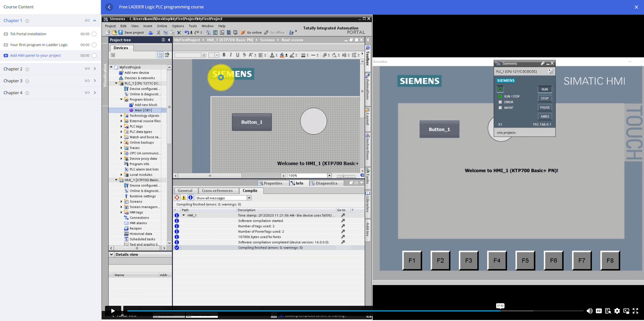The width and height of the screenshot is (644, 321).
Task: Click the Cut (scissors) toolbar icon
Action: 158,32
